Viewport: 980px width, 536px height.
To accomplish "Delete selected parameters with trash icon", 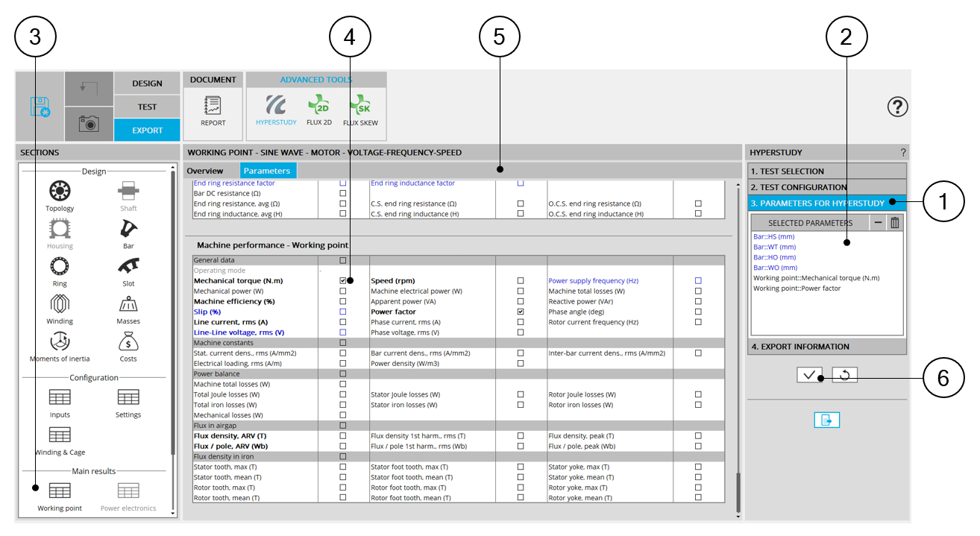I will coord(895,223).
